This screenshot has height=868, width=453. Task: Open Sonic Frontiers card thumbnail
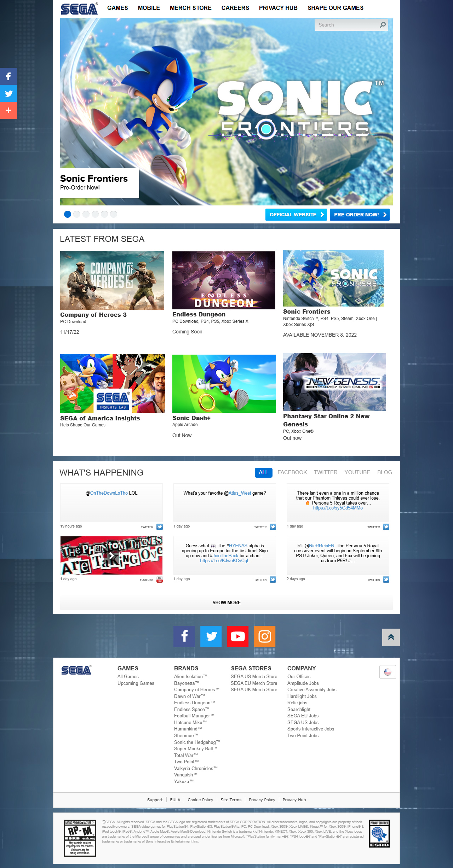click(333, 278)
